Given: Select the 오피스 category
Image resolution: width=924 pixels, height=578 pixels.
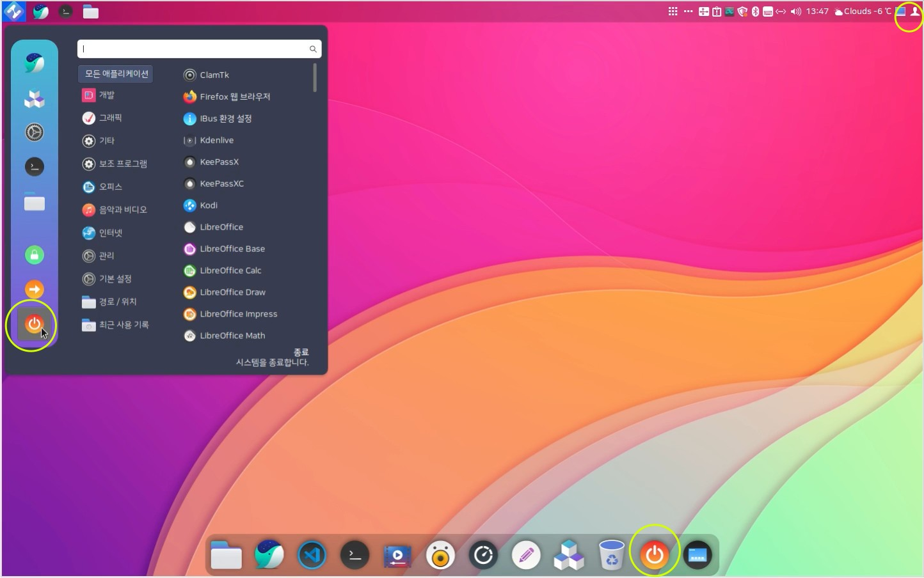Looking at the screenshot, I should click(110, 187).
